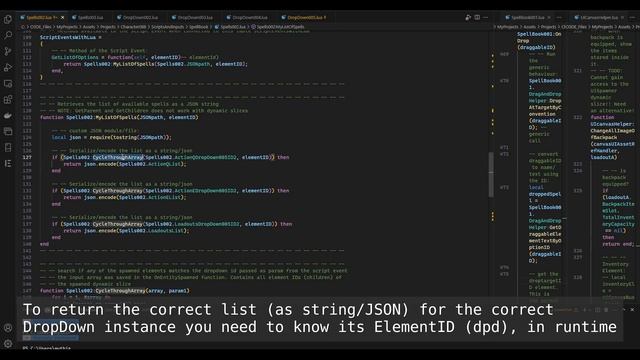640x360 pixels.
Task: Open the Search view in activity bar
Action: pos(8,35)
